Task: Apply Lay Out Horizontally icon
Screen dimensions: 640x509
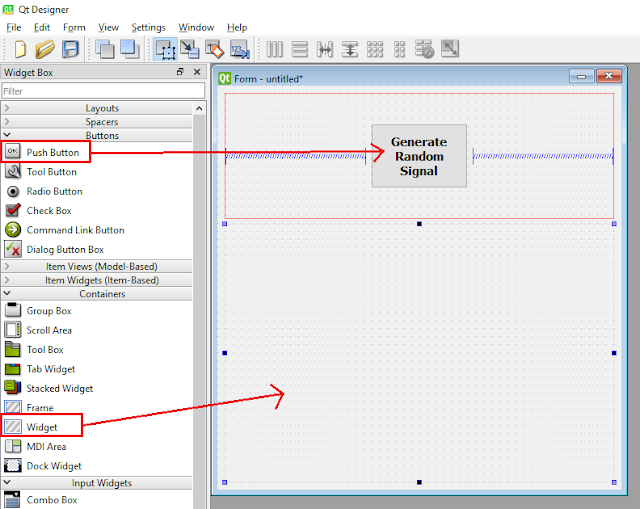Action: (x=275, y=49)
